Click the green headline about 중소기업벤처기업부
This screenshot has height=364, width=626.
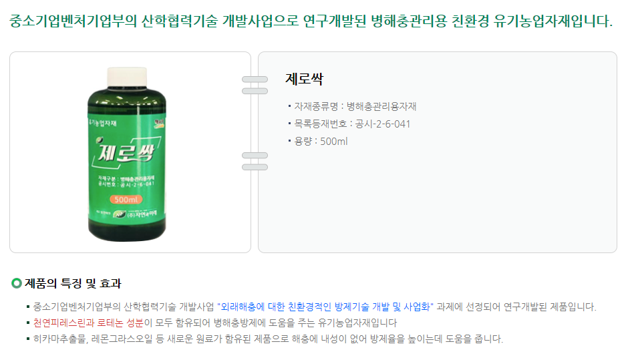click(x=311, y=21)
